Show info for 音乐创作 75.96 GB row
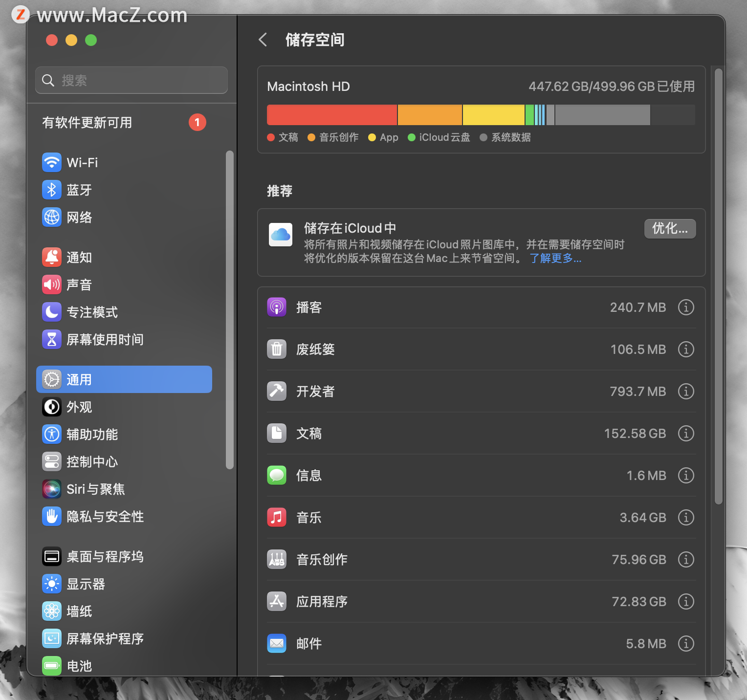 (686, 559)
